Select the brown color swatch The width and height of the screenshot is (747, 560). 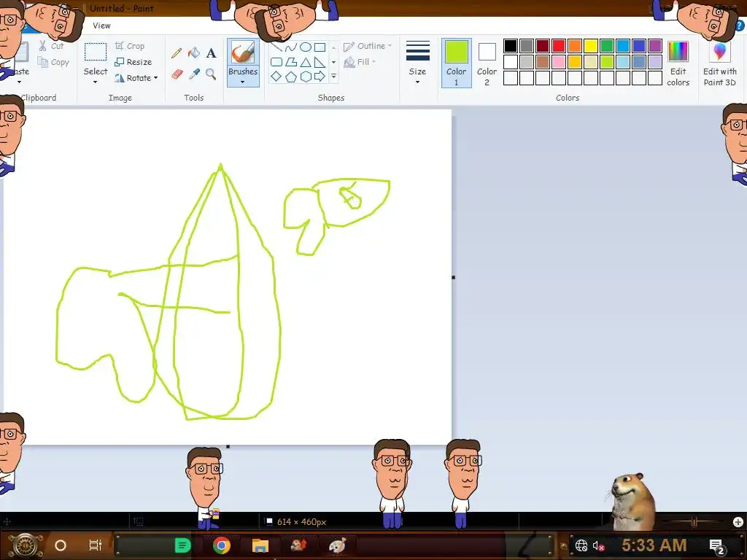pyautogui.click(x=543, y=62)
